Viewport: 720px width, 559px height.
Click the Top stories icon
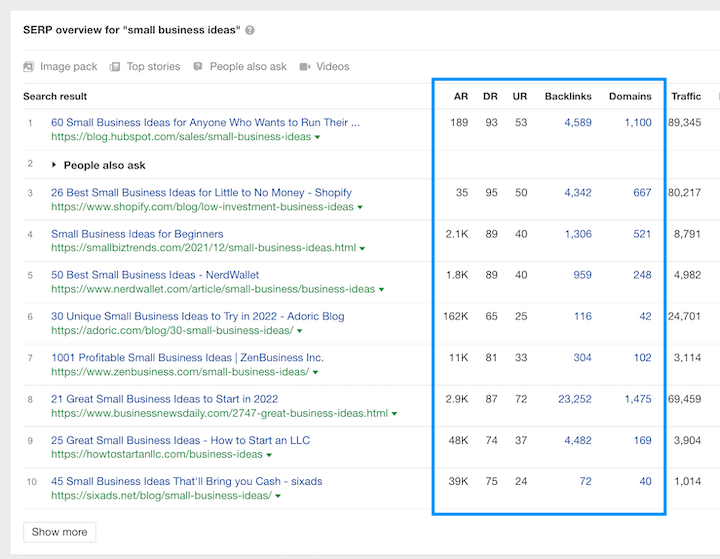[116, 67]
